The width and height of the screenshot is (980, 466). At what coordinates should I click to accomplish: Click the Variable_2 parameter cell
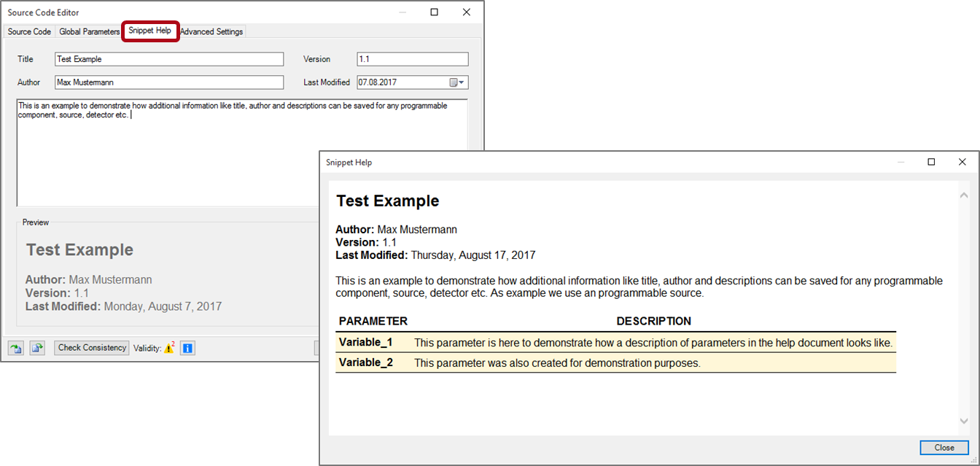tap(365, 362)
